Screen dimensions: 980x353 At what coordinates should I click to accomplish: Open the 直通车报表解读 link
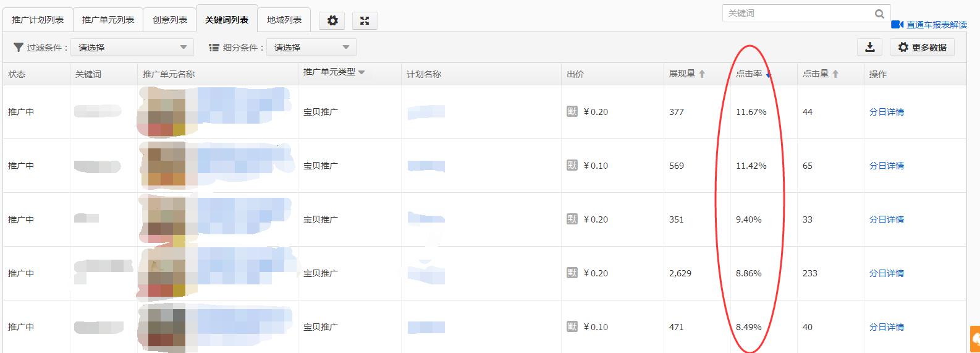[x=936, y=25]
